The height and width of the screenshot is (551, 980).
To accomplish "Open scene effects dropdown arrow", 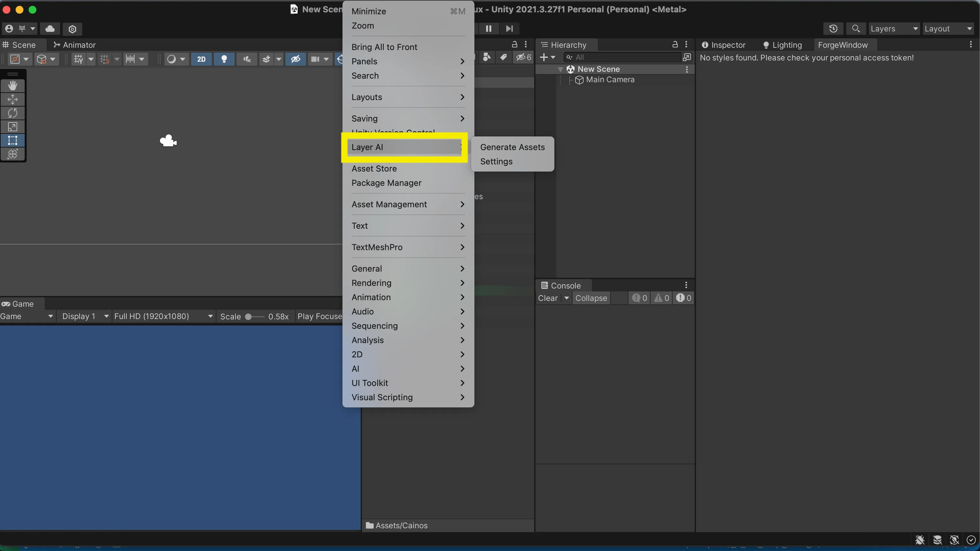I will (x=279, y=59).
